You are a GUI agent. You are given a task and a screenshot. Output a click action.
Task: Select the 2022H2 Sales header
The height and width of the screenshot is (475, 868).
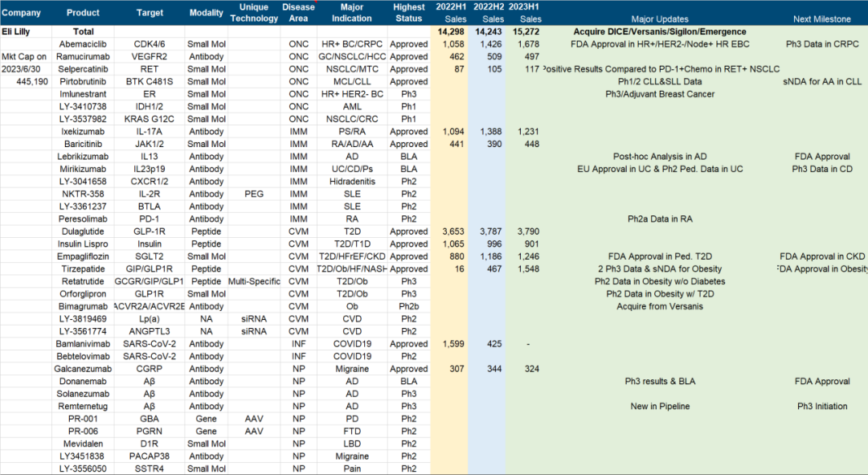point(489,13)
